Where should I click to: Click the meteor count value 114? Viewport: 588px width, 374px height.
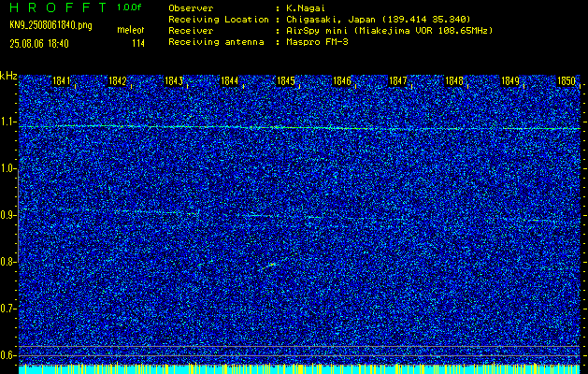pos(138,44)
